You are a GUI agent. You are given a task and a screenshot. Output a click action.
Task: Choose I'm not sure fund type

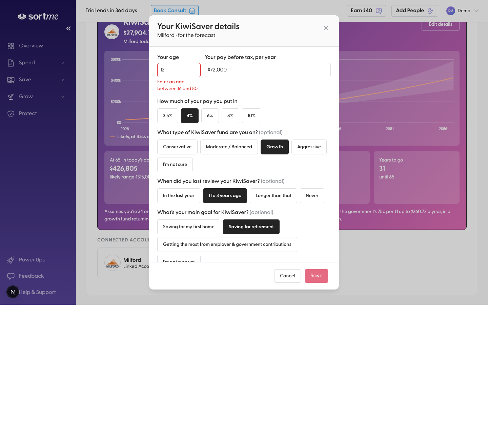point(175,165)
